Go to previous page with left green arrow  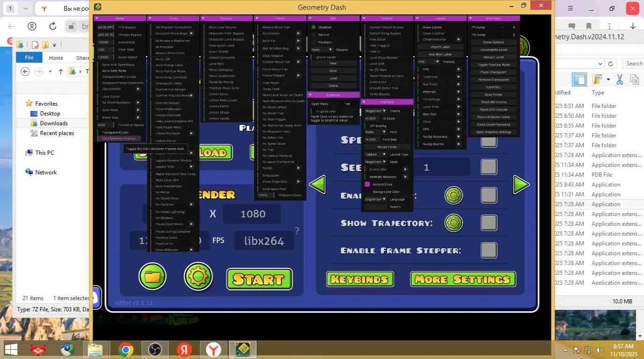(x=317, y=185)
